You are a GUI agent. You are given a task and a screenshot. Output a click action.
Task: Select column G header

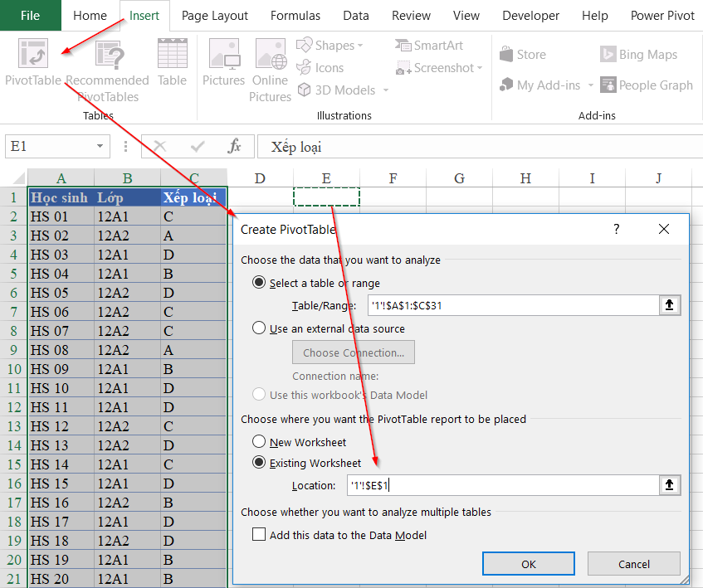tap(459, 178)
